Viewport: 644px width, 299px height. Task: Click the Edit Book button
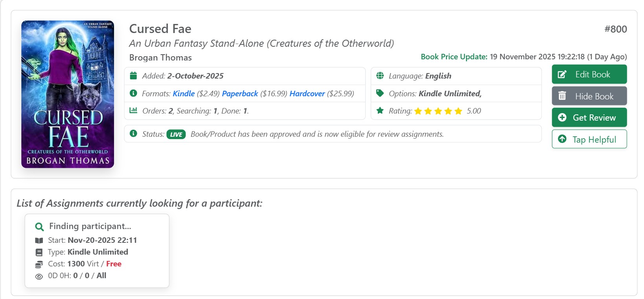click(589, 74)
